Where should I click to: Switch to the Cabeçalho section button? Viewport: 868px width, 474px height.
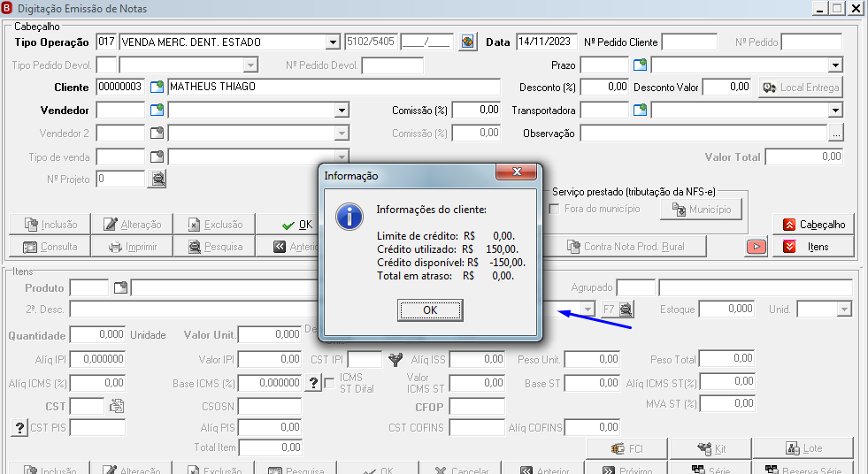point(813,225)
